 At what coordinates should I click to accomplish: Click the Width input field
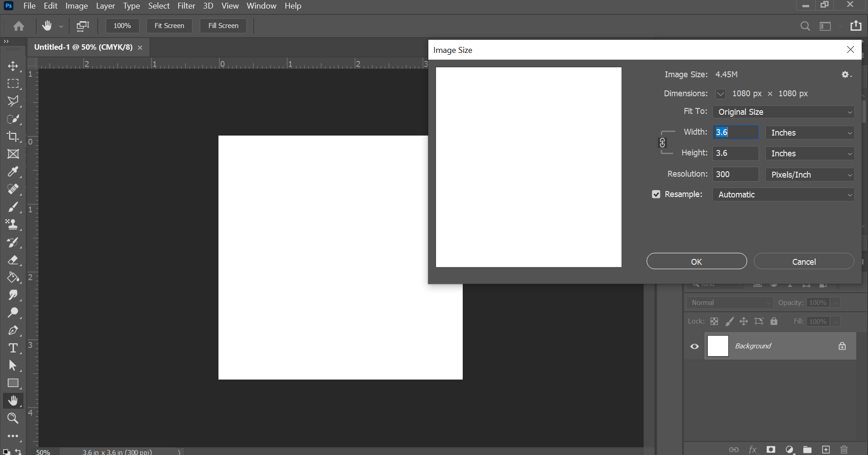(x=735, y=132)
